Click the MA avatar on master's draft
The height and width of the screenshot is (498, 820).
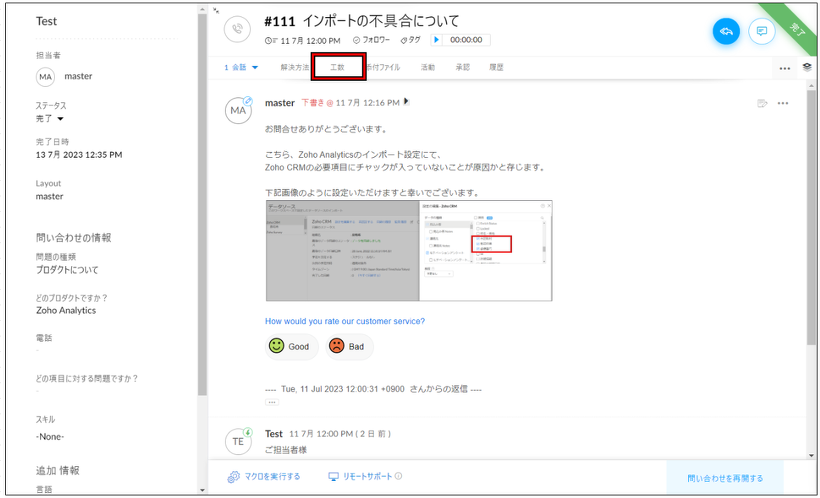click(238, 110)
